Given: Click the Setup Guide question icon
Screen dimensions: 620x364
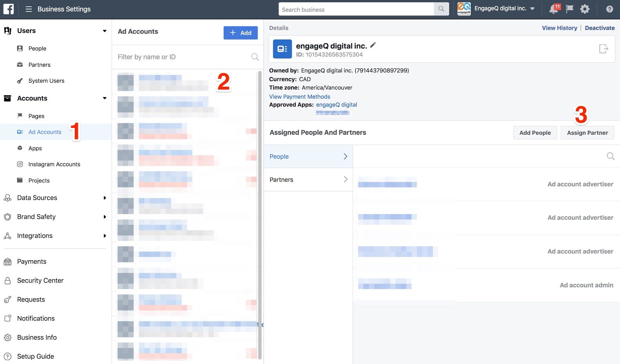Looking at the screenshot, I should [x=7, y=356].
